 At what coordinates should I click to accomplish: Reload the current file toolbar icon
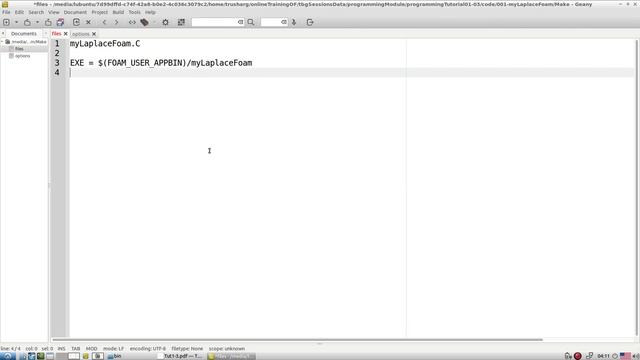pyautogui.click(x=76, y=22)
